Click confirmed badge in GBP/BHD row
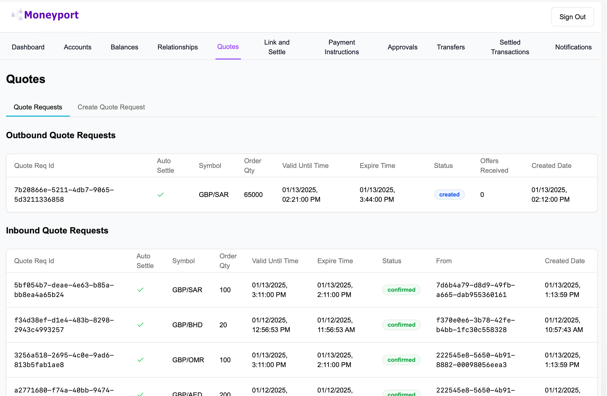Image resolution: width=607 pixels, height=396 pixels. click(401, 325)
